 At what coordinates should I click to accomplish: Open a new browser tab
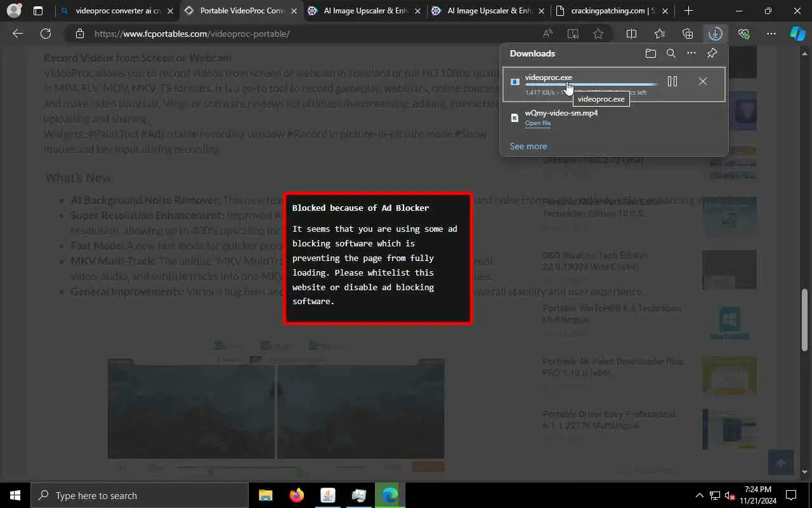click(x=689, y=11)
